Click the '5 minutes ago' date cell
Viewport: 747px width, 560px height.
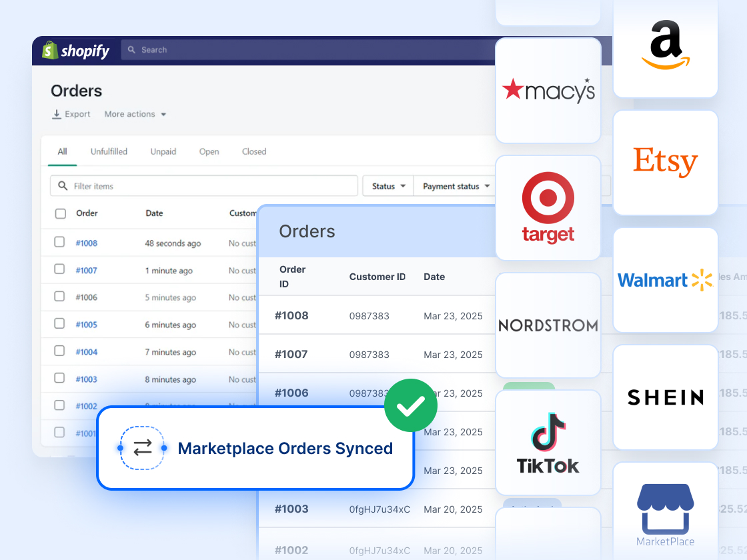(171, 297)
